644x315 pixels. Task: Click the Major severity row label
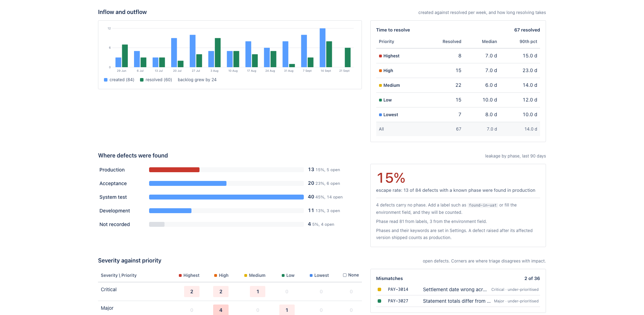pos(107,308)
